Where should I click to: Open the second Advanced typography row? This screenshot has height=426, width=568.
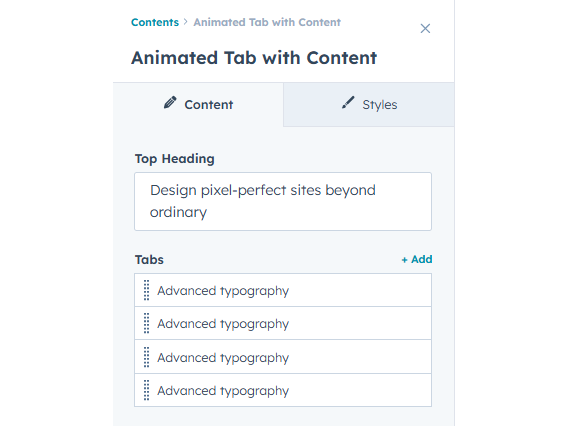coord(283,323)
